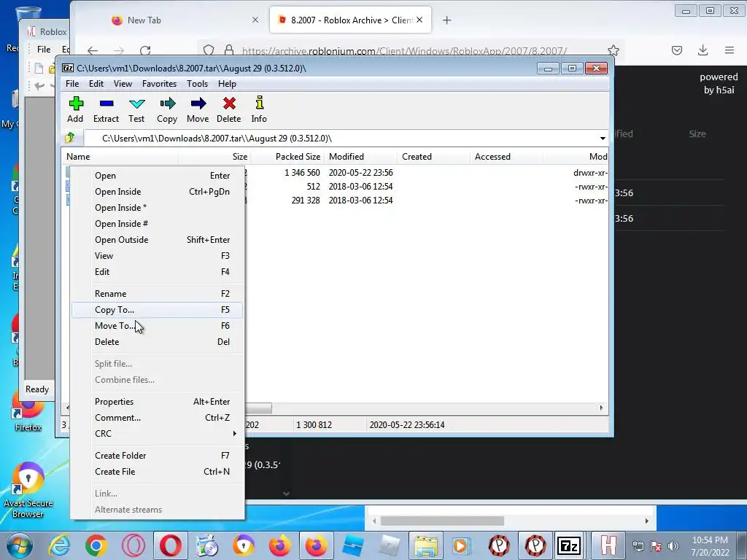Close the Roblox Archive tab
This screenshot has width=747, height=560.
click(x=419, y=20)
